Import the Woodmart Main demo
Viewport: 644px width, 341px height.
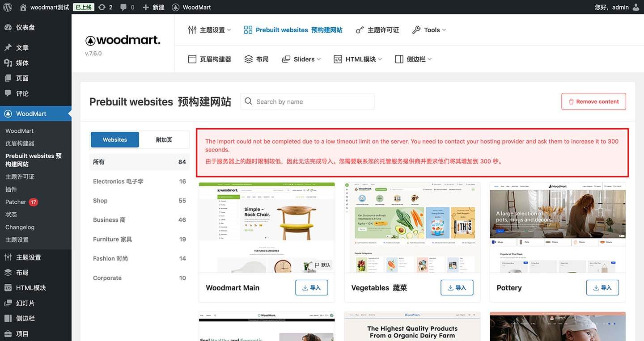coord(312,288)
